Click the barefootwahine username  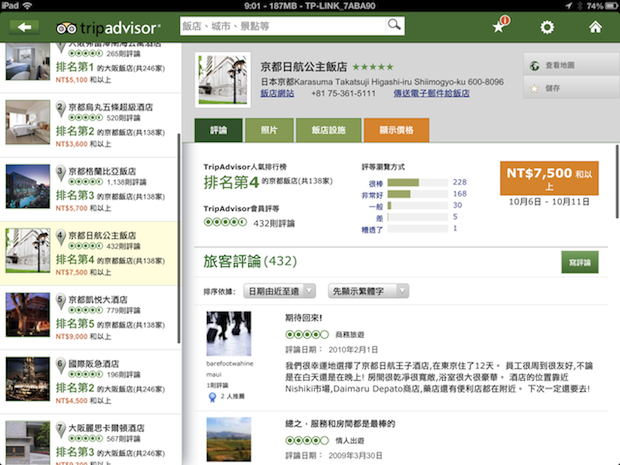[230, 363]
